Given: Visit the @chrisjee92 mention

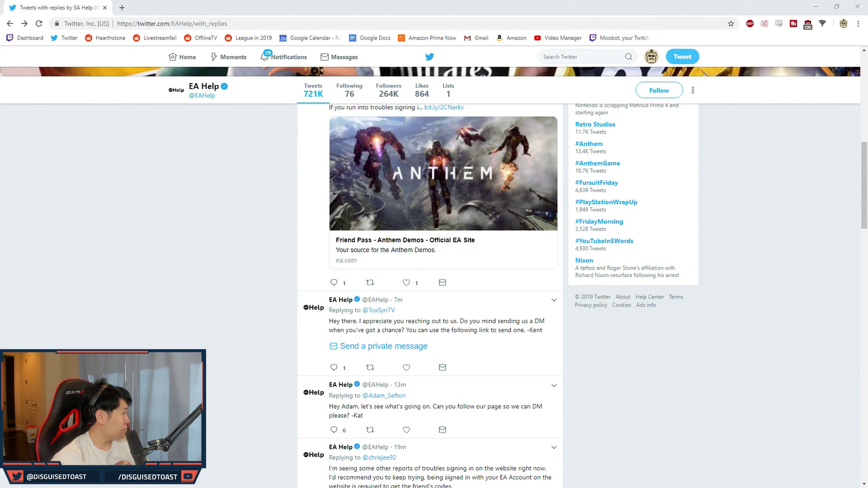Looking at the screenshot, I should click(379, 458).
